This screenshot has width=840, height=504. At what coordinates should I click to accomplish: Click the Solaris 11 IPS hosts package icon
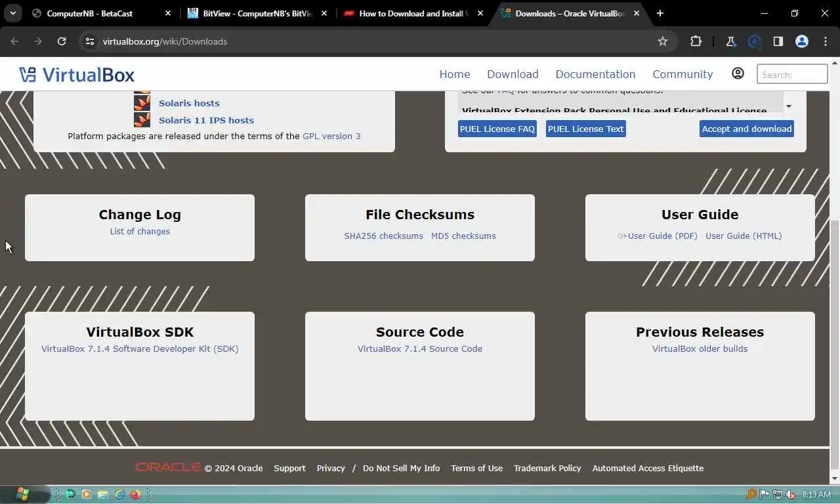(x=142, y=119)
